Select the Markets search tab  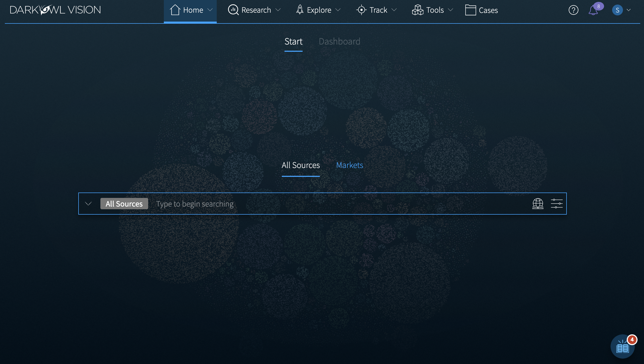tap(350, 165)
